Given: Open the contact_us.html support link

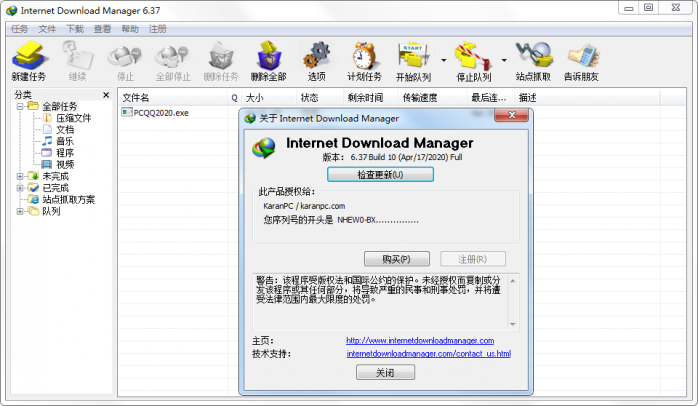Looking at the screenshot, I should pyautogui.click(x=428, y=353).
